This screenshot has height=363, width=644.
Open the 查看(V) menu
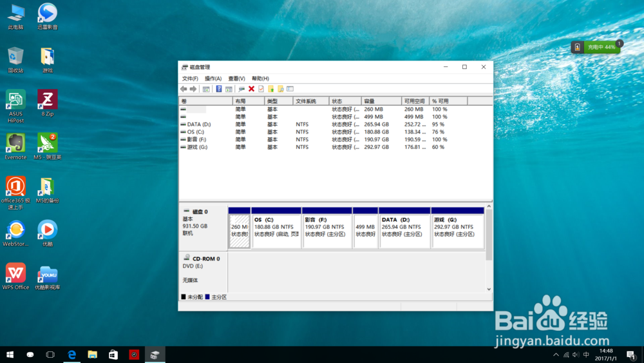236,79
